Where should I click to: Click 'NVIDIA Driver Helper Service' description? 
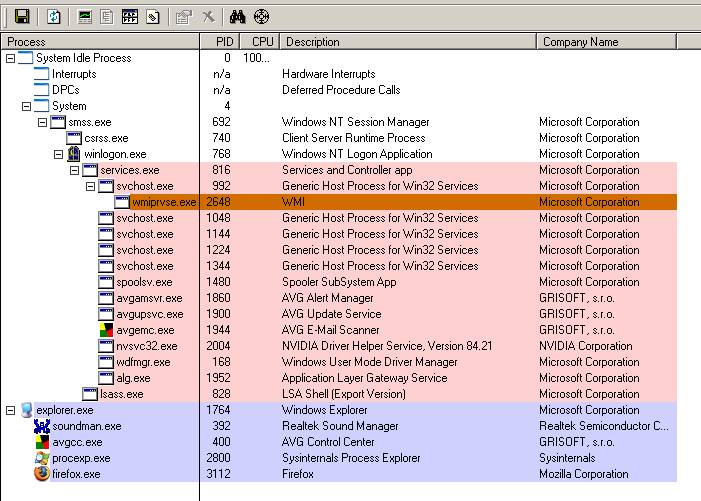point(387,346)
